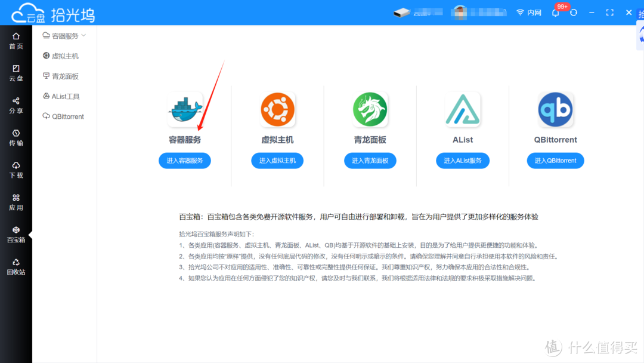Click the green Qinglong panel dragon icon
Screen dimensions: 644x363
370,110
